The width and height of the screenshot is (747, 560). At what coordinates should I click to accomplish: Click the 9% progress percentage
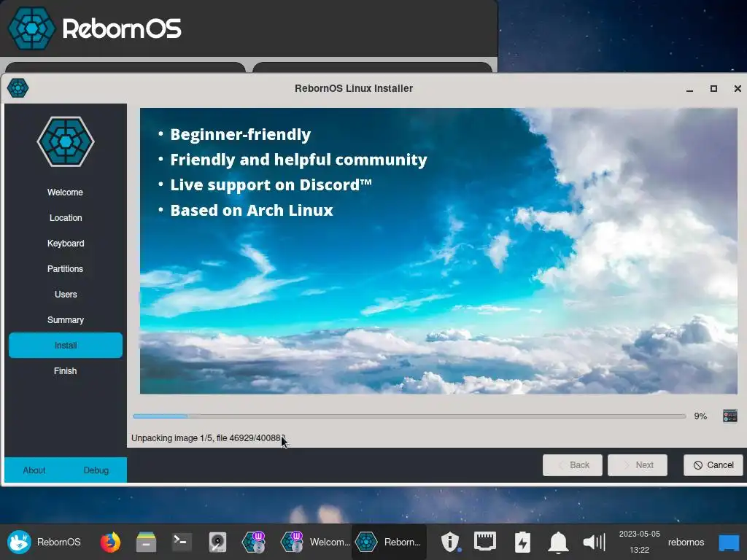(700, 416)
